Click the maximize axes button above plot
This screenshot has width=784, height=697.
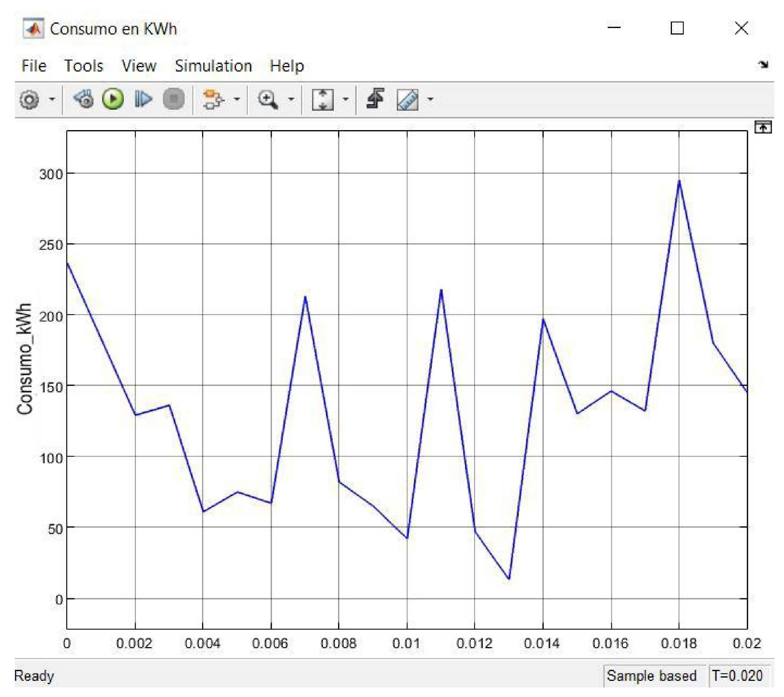(x=762, y=127)
